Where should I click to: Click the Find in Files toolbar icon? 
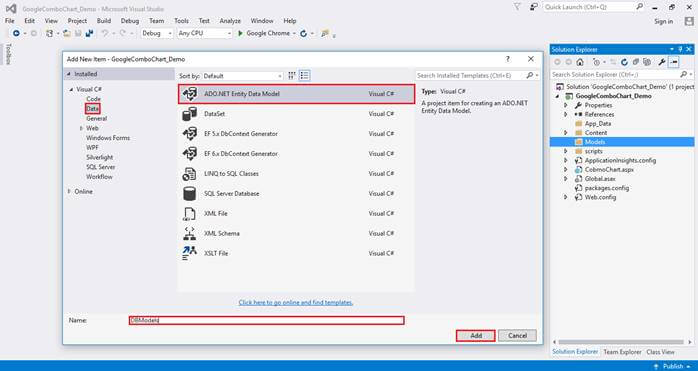(x=325, y=33)
